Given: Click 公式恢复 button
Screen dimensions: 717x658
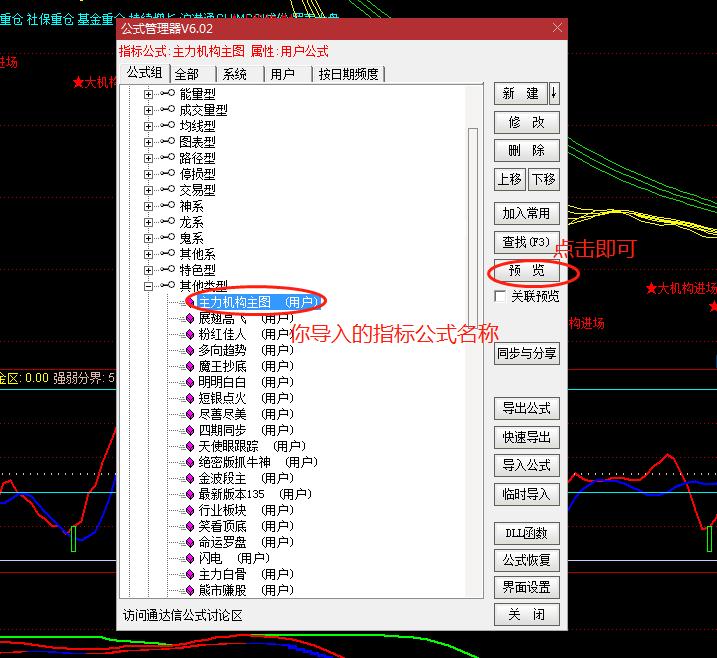Looking at the screenshot, I should 527,560.
